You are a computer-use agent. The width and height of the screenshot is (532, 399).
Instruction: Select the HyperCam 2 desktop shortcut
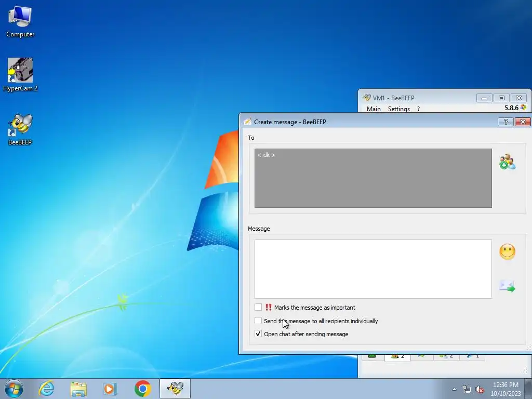coord(20,75)
